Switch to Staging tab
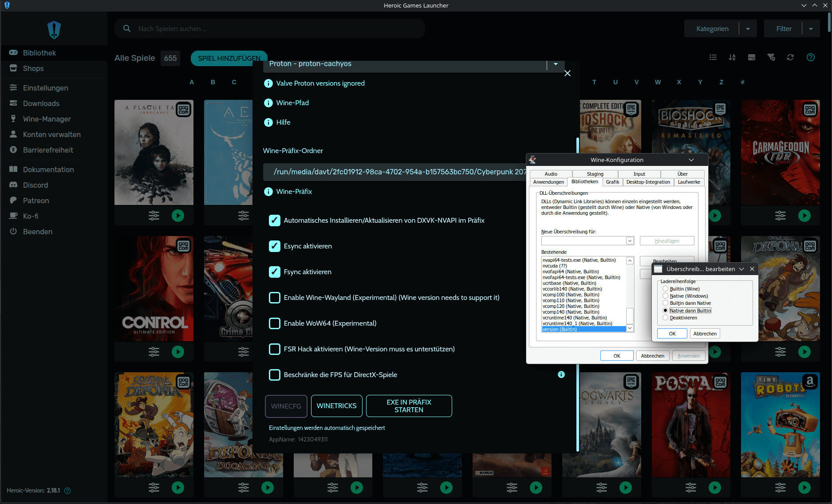The image size is (832, 504). point(595,174)
